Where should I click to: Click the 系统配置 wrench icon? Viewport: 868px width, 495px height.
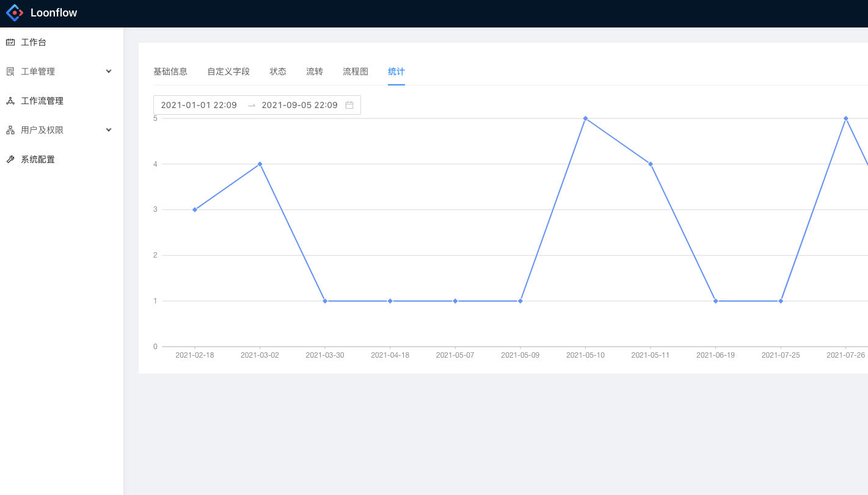click(10, 159)
